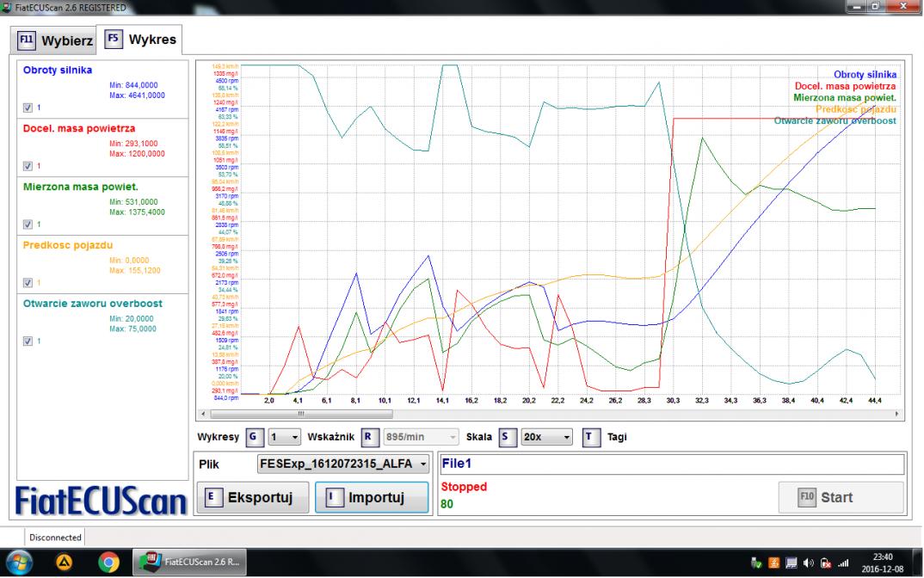This screenshot has width=924, height=578.
Task: Click the chart's horizontal scrollbar track
Action: 551,414
